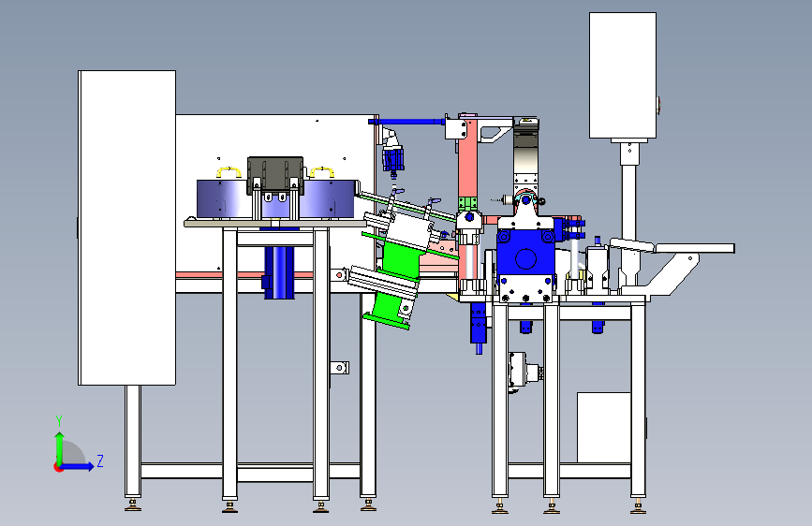Select the green clamp block on the pink column
This screenshot has width=812, height=526.
[x=467, y=203]
